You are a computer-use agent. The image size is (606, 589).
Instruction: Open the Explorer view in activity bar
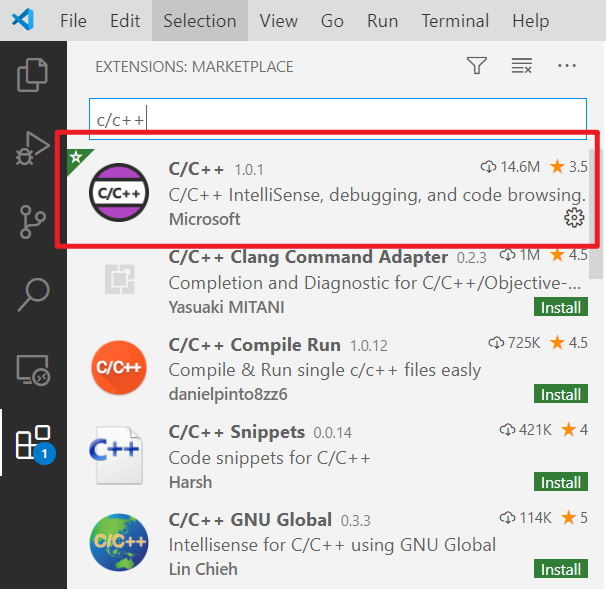[33, 75]
